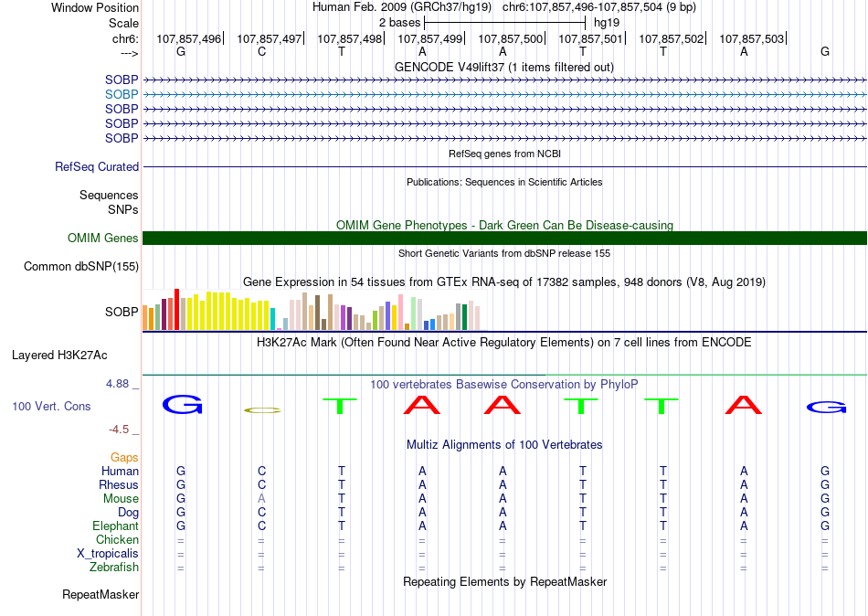868x616 pixels.
Task: Click the Sequences label in Publications track
Action: pyautogui.click(x=109, y=195)
